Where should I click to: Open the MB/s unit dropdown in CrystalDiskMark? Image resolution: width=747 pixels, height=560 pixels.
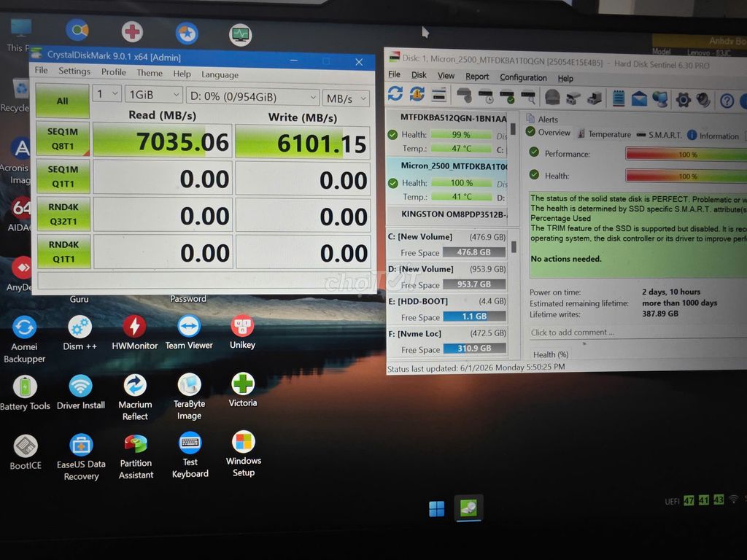click(x=346, y=98)
